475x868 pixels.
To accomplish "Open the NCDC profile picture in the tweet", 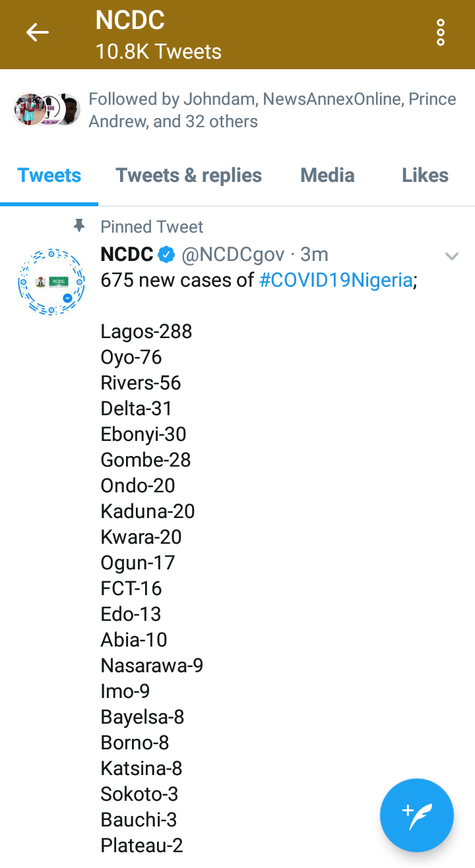I will click(52, 281).
